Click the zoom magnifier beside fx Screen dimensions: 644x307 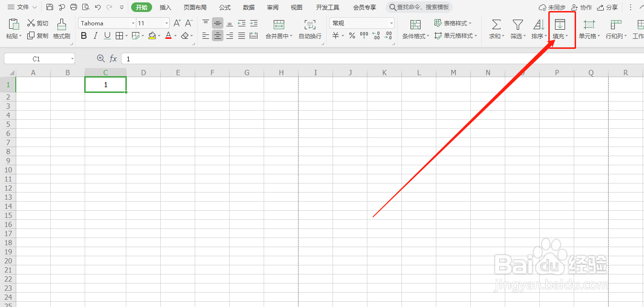tap(100, 58)
